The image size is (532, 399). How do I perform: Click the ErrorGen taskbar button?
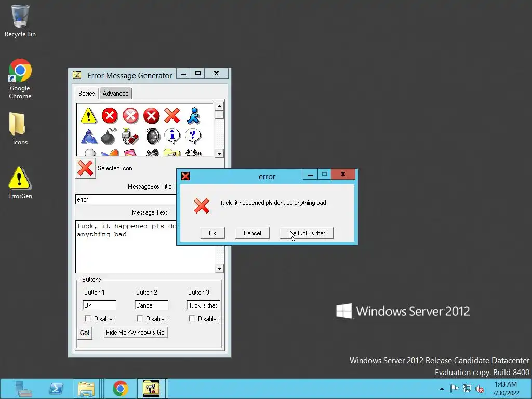[151, 389]
